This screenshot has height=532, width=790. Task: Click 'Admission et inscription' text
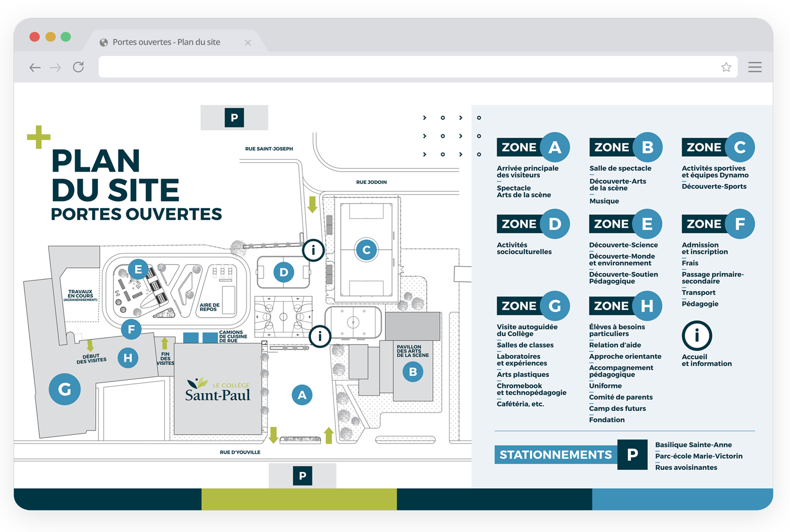pos(704,248)
